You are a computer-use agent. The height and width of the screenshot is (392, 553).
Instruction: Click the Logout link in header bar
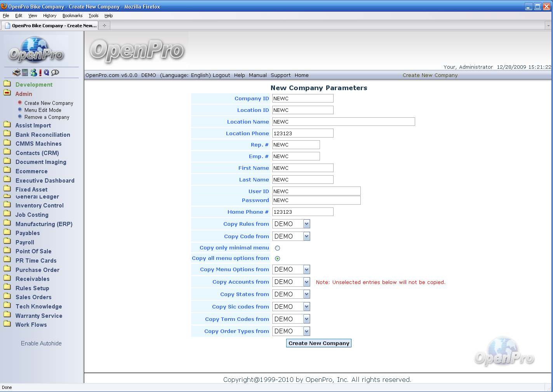coord(221,75)
